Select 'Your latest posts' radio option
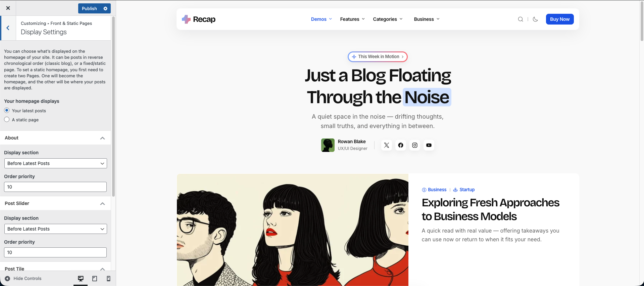 tap(7, 111)
